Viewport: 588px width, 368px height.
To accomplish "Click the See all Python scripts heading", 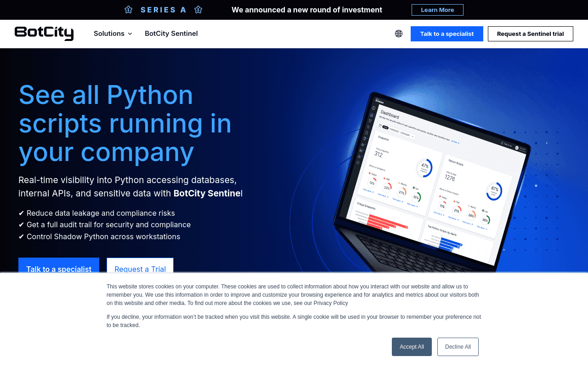I will pyautogui.click(x=125, y=123).
